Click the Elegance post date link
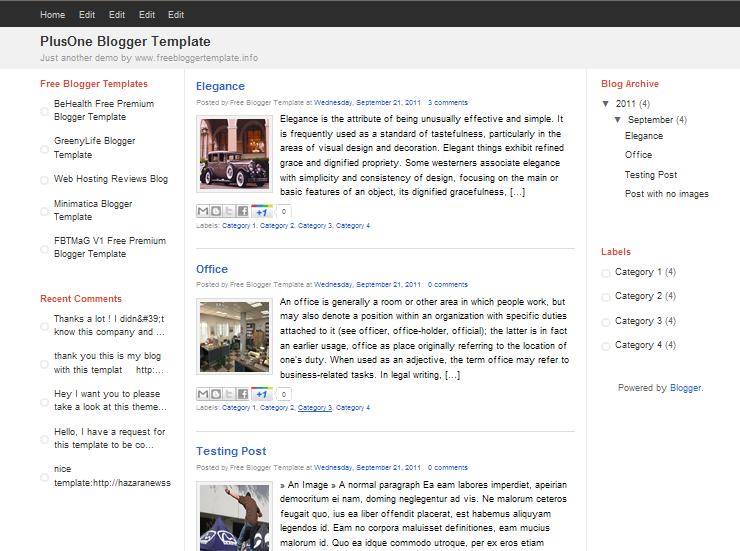740x551 pixels. 367,102
